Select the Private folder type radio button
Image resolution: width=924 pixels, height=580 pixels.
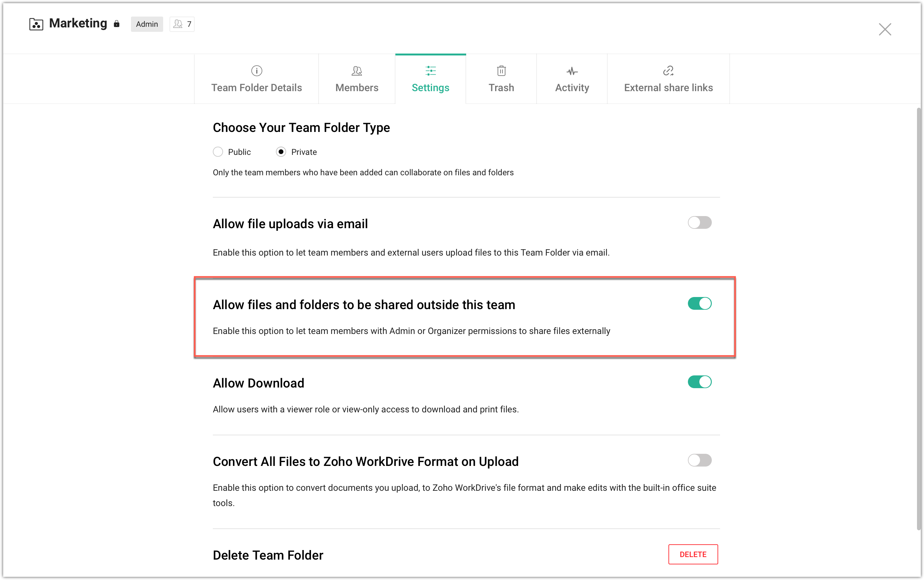point(281,152)
